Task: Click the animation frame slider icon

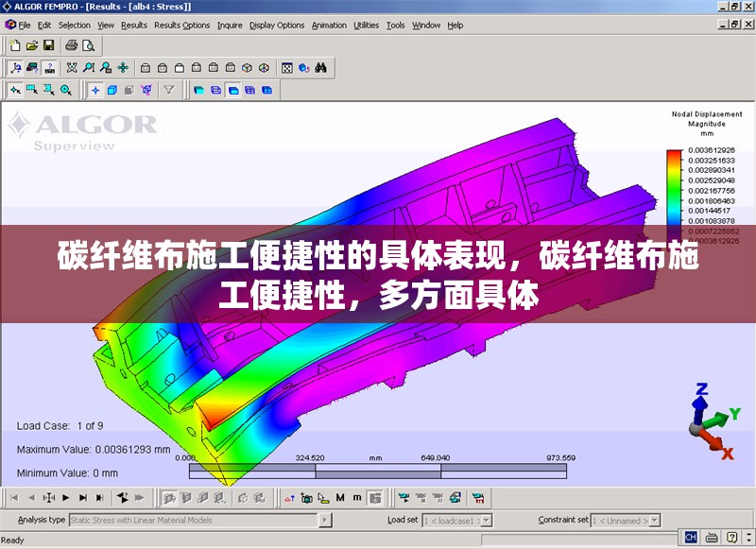Action: (49, 497)
